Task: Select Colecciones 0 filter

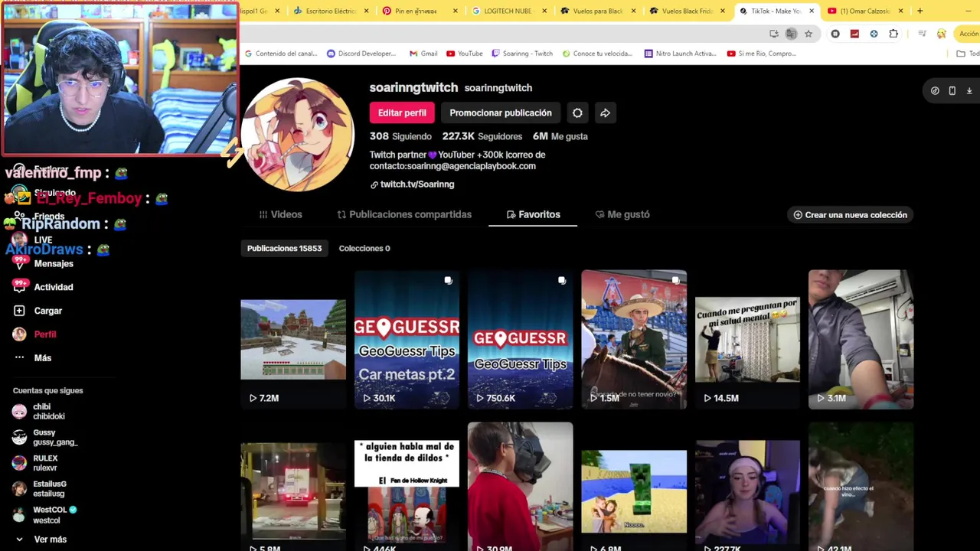Action: (x=364, y=248)
